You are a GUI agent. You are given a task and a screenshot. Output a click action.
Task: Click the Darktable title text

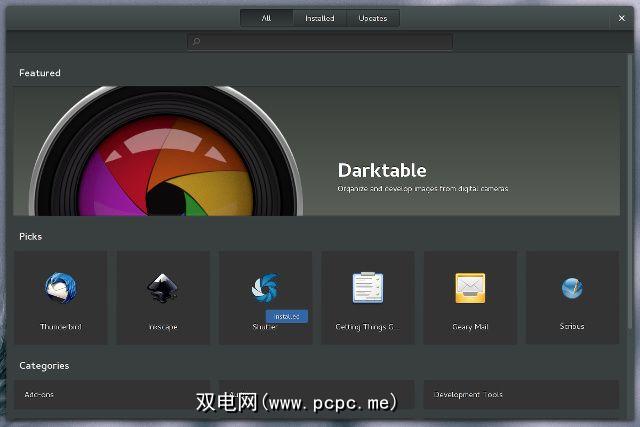click(382, 170)
